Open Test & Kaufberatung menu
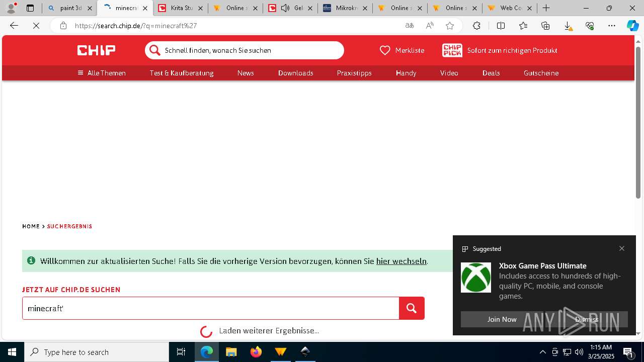644x362 pixels. [x=182, y=73]
